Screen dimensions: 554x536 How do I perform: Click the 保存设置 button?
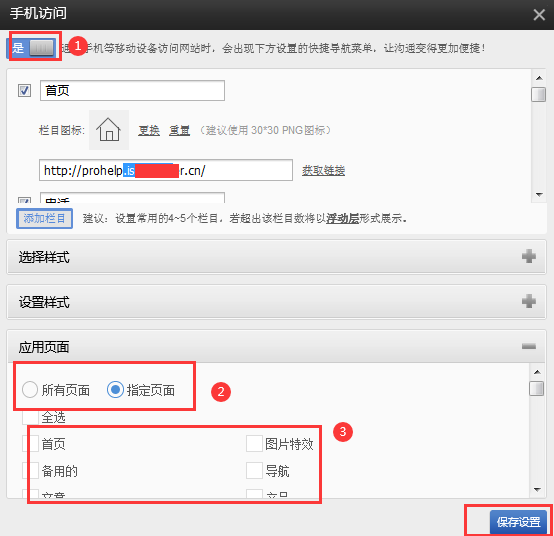coord(518,522)
